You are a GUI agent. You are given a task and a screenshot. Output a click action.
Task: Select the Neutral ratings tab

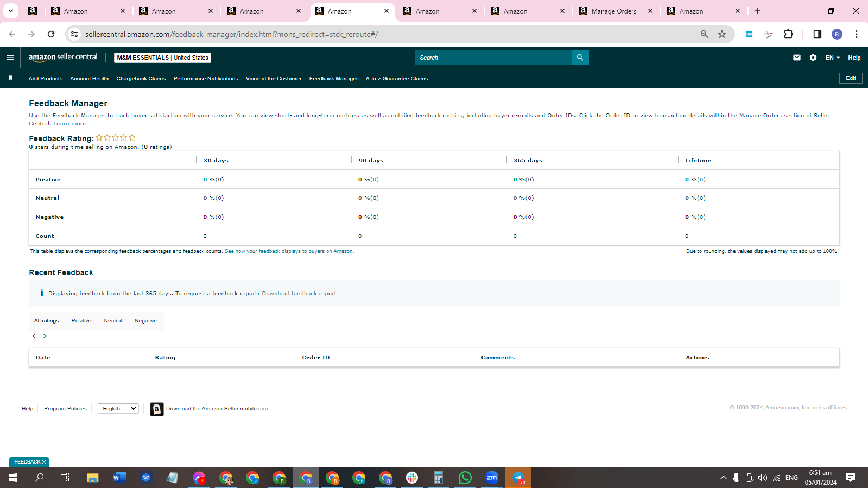(113, 321)
